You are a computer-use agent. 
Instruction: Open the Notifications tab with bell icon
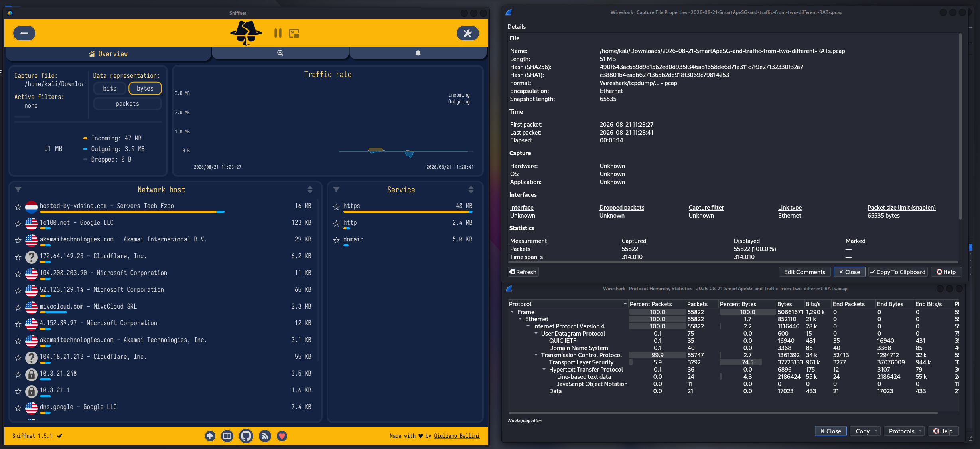click(x=418, y=53)
